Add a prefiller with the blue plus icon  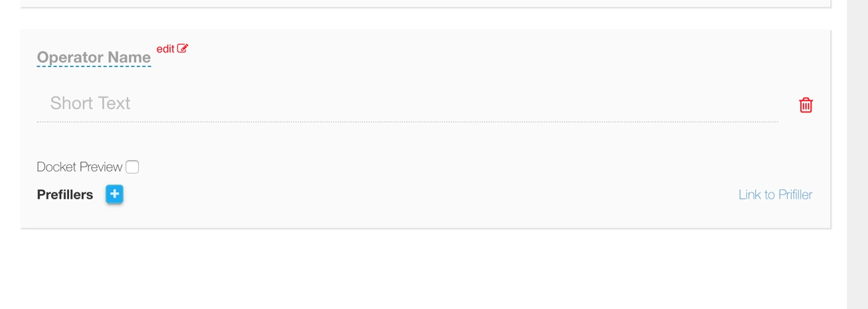click(114, 194)
